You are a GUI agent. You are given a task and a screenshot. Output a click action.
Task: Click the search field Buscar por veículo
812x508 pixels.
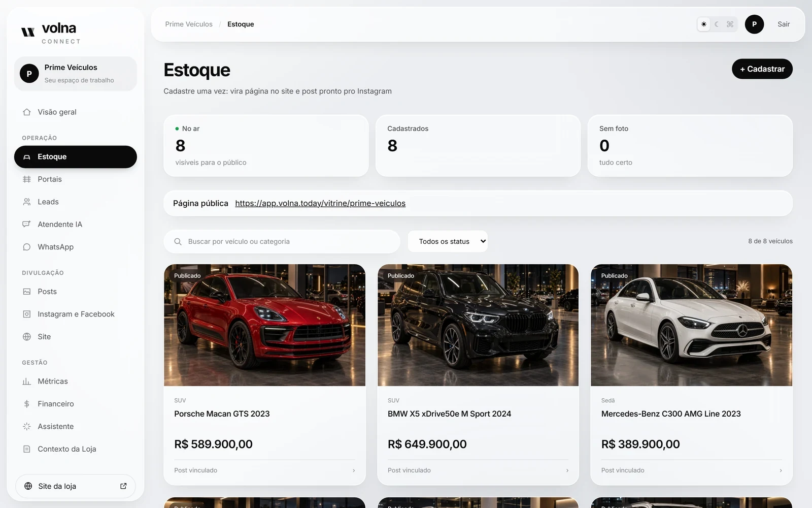pyautogui.click(x=282, y=241)
